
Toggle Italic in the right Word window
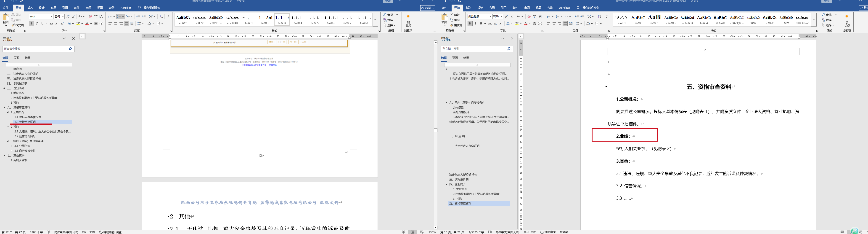[x=475, y=24]
